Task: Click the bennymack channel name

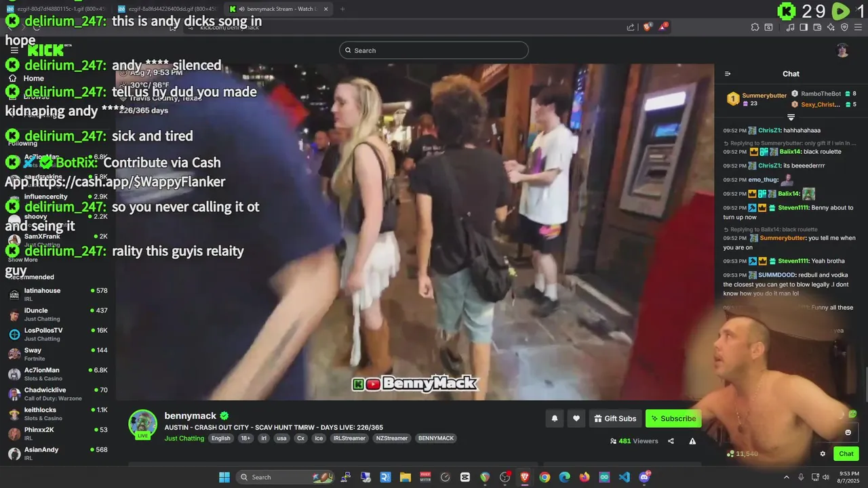Action: coord(190,415)
